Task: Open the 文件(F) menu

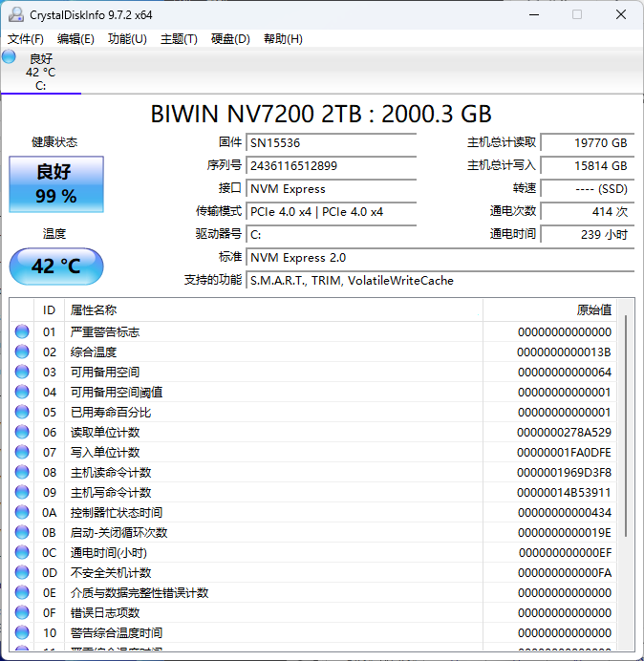Action: [x=26, y=39]
